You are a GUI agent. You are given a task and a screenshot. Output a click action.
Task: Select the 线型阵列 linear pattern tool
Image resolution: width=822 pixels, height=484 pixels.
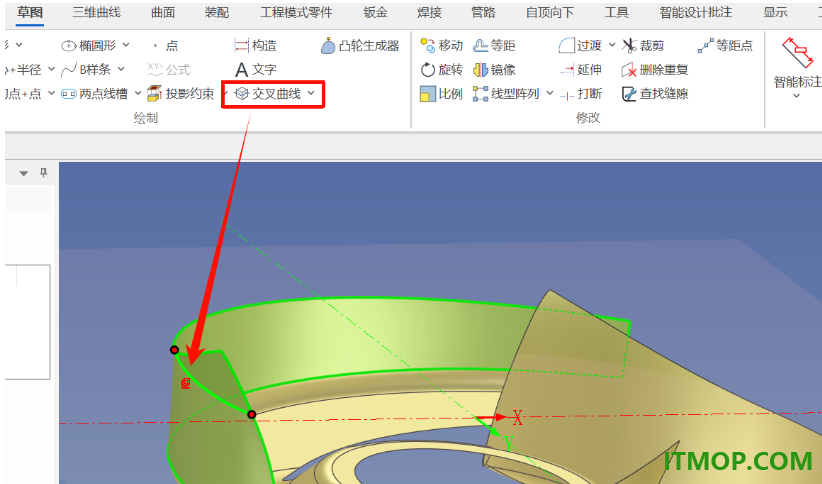coord(506,94)
